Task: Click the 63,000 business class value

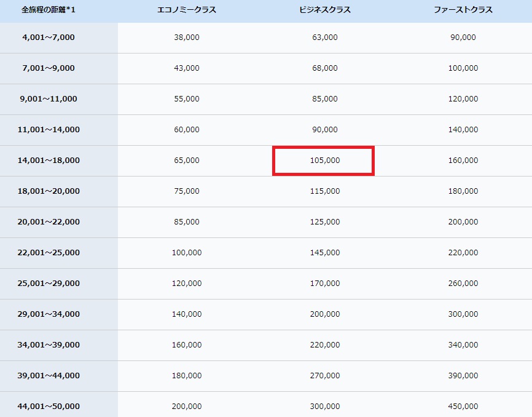Action: 325,38
